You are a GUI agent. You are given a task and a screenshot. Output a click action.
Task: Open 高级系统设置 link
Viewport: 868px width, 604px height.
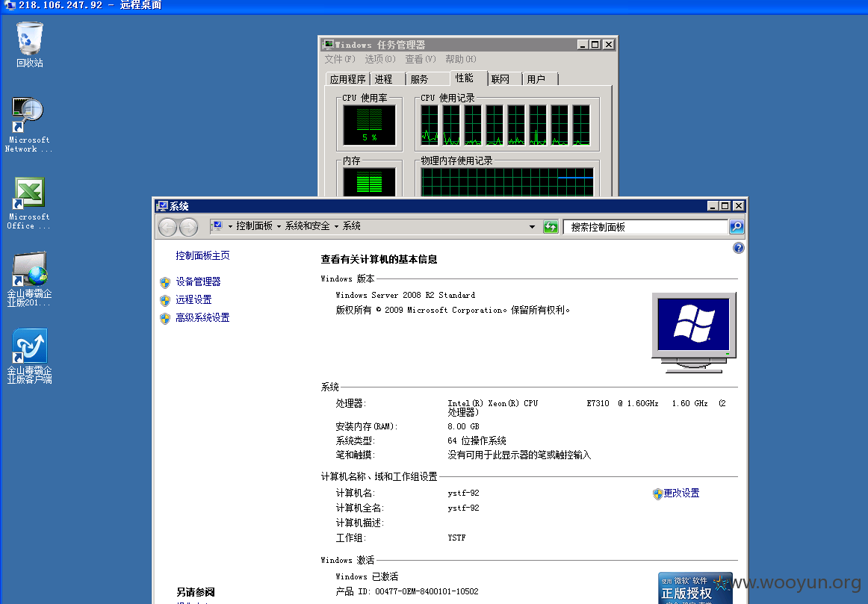click(202, 317)
